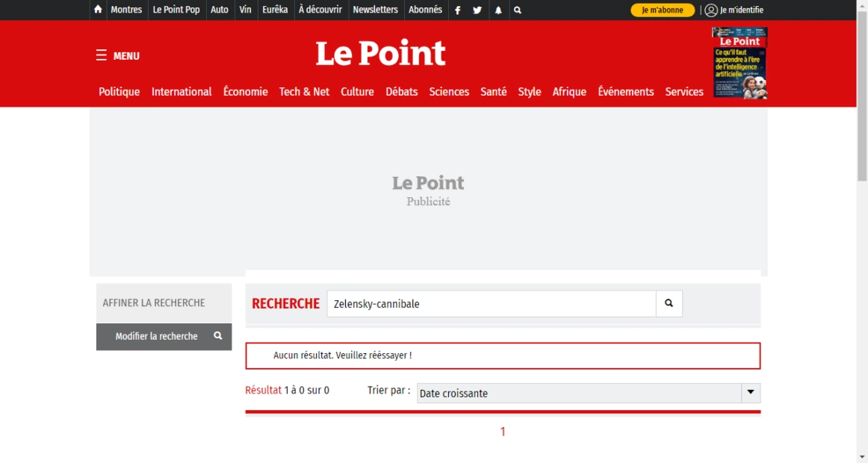The height and width of the screenshot is (463, 868).
Task: Click the Résultat 1 à 0 sur 0 text
Action: coord(288,390)
